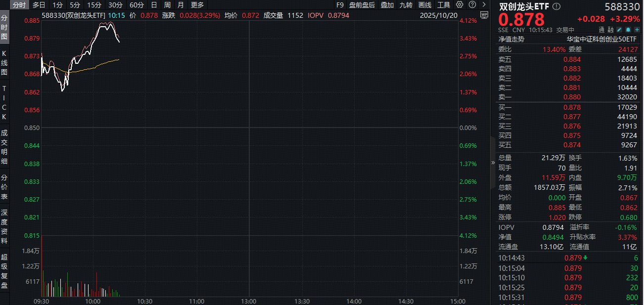644x305 pixels.
Task: Switch to 周 weekly chart
Action: pyautogui.click(x=167, y=5)
